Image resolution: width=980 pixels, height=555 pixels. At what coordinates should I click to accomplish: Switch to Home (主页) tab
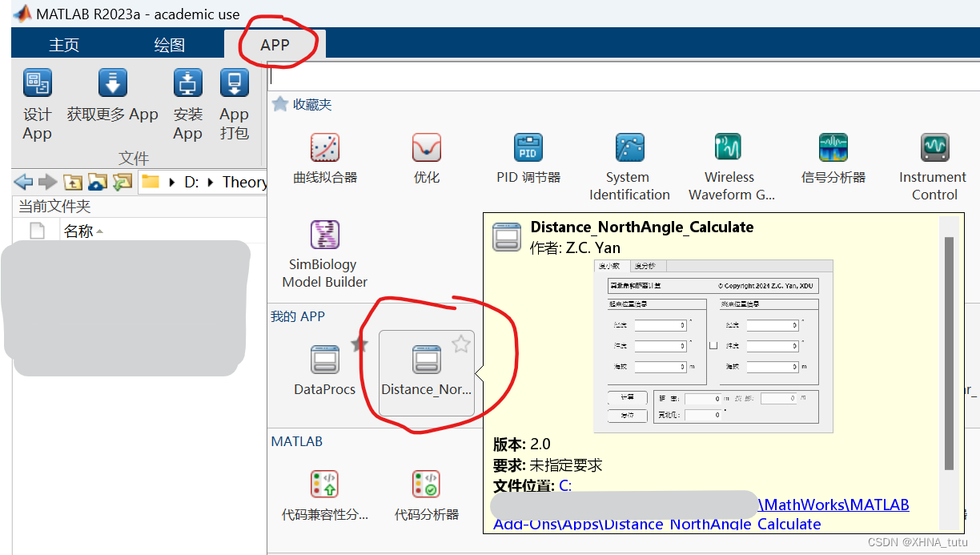(64, 45)
